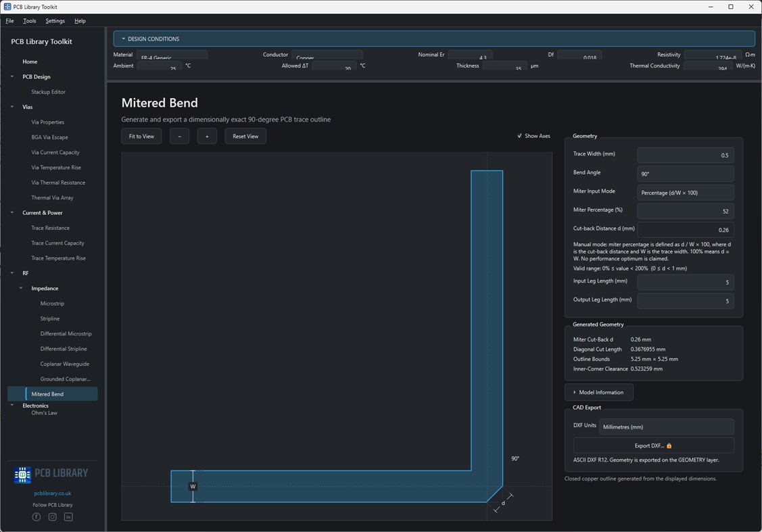This screenshot has width=762, height=532.
Task: Collapse the Vias tree group
Action: tap(12, 107)
